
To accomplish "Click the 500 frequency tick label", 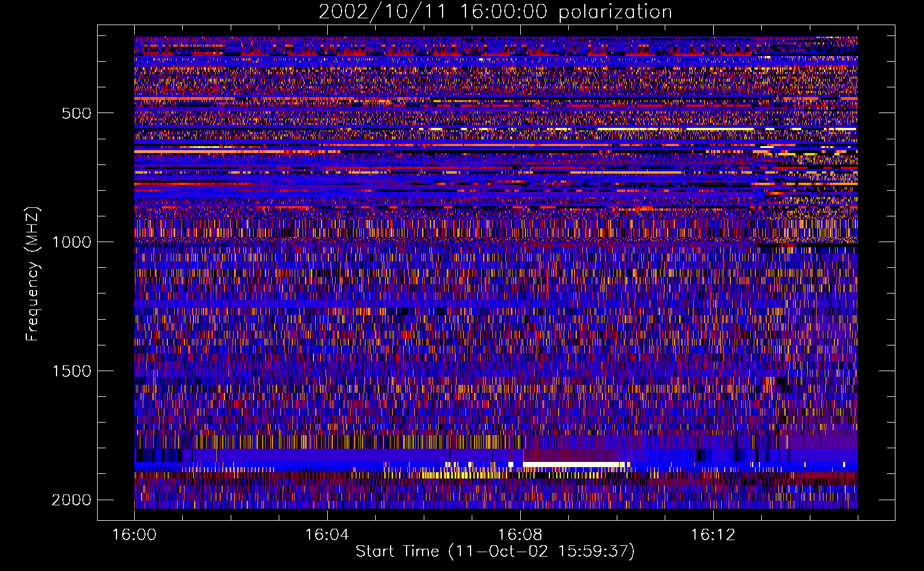I will 77,113.
